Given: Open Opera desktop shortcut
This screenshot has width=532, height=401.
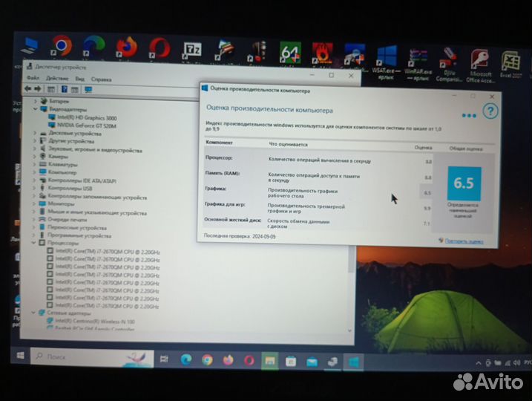Looking at the screenshot, I should click(x=160, y=48).
